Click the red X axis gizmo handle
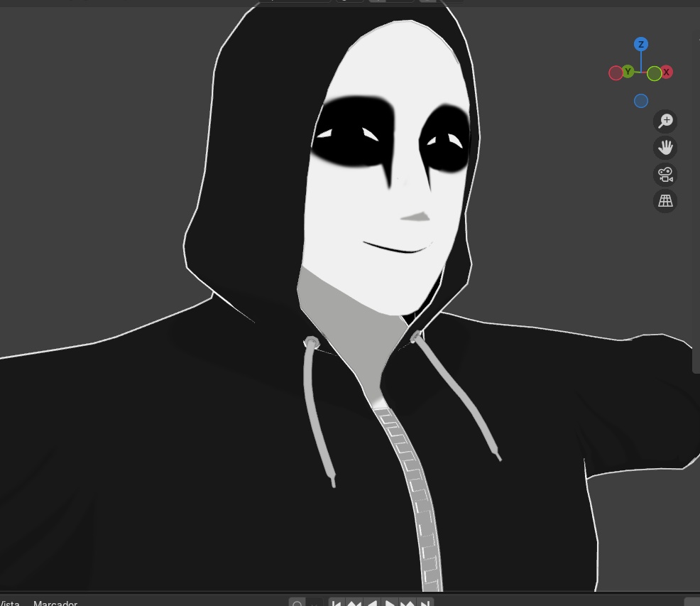 coord(666,72)
